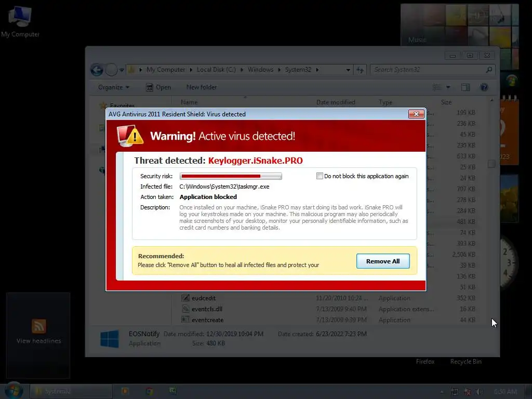Show hidden tray icons arrow
The width and height of the screenshot is (532, 399).
point(442,392)
